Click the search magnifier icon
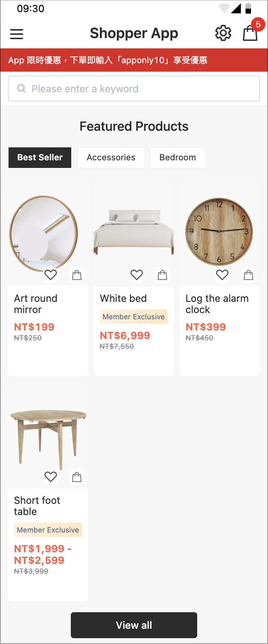Image resolution: width=268 pixels, height=644 pixels. pos(21,89)
